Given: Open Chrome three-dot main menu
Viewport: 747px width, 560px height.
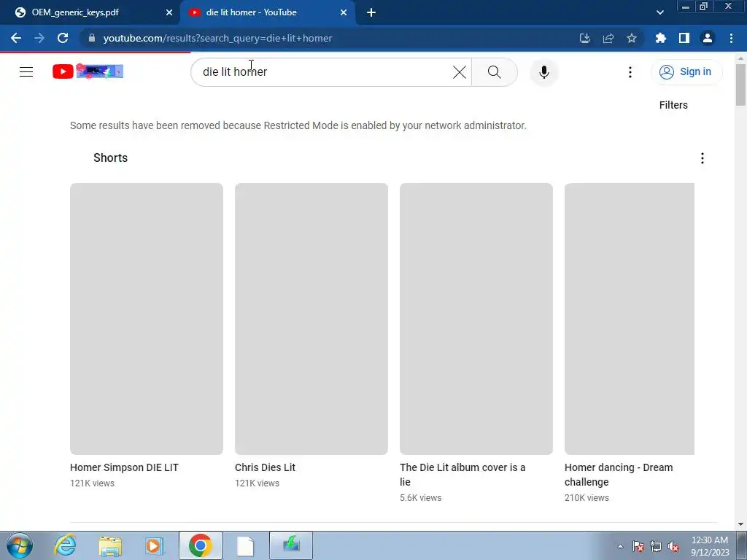Looking at the screenshot, I should pos(731,38).
